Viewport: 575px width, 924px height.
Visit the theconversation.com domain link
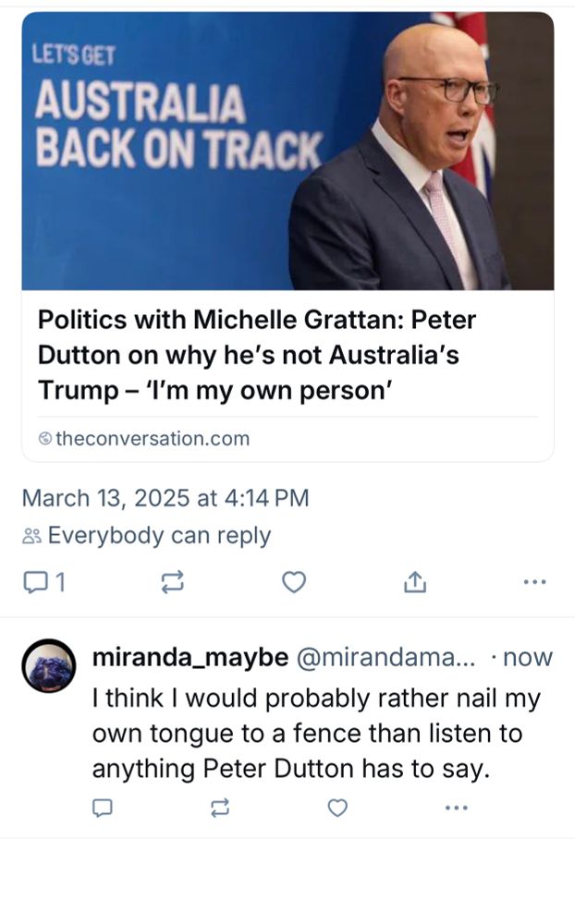click(153, 438)
